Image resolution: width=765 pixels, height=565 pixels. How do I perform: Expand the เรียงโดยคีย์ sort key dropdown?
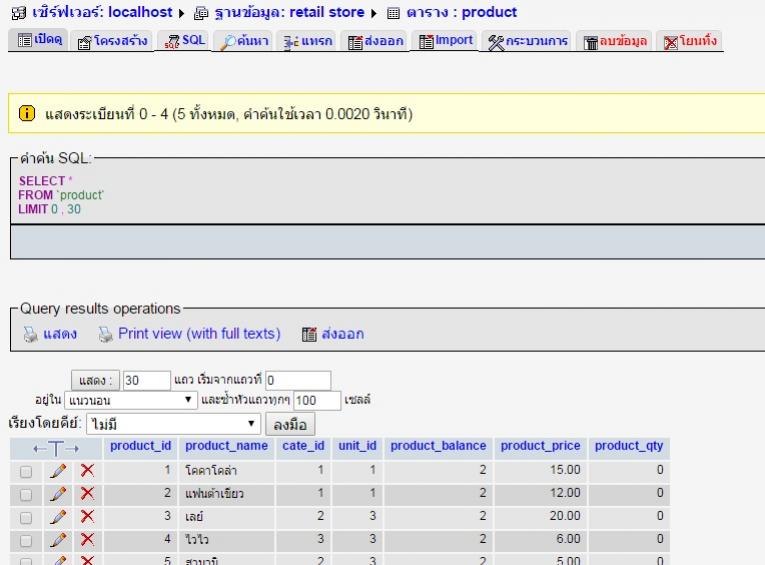[x=173, y=423]
